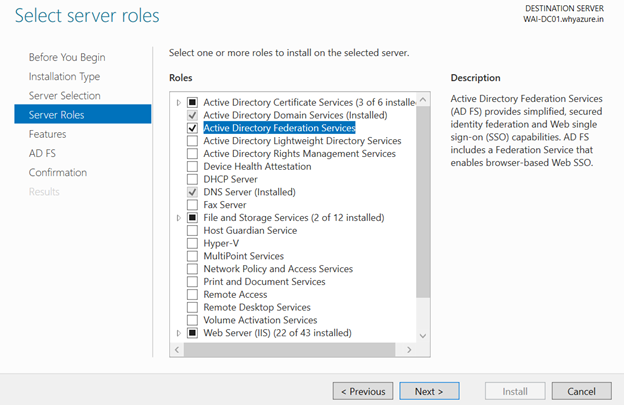Click the horizontal scroll left arrow
This screenshot has height=405, width=624.
[x=177, y=350]
